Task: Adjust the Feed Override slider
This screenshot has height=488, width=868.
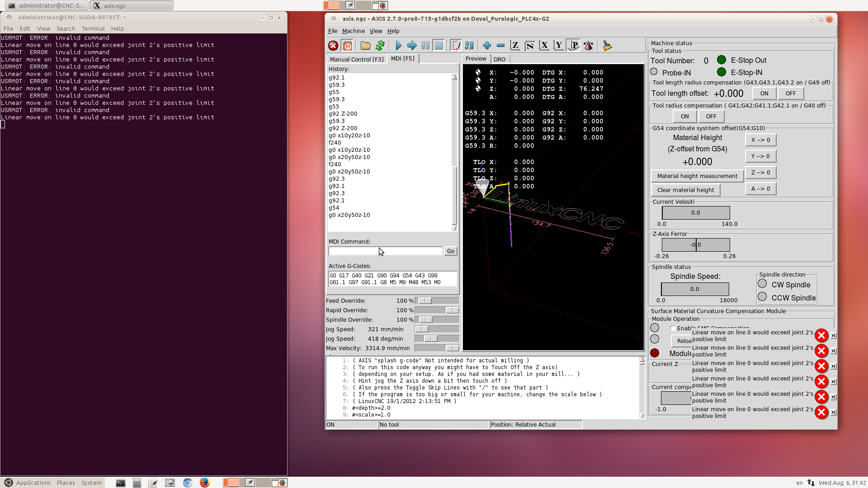Action: coord(425,301)
